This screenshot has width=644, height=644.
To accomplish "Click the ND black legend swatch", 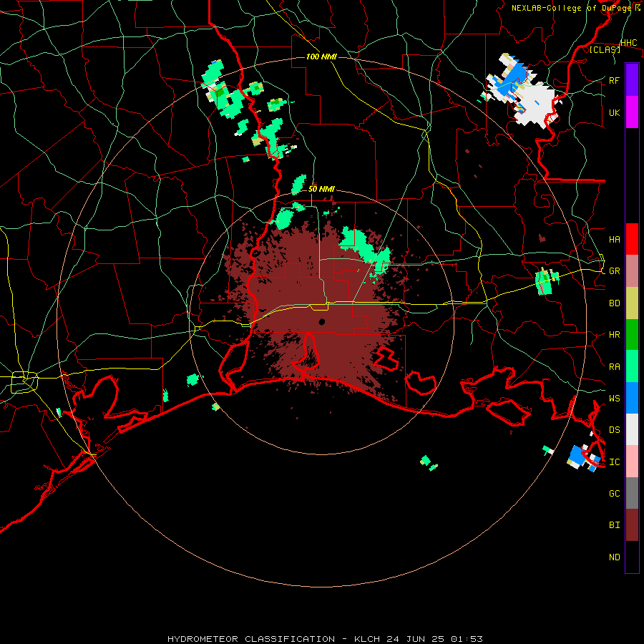I will tap(632, 557).
